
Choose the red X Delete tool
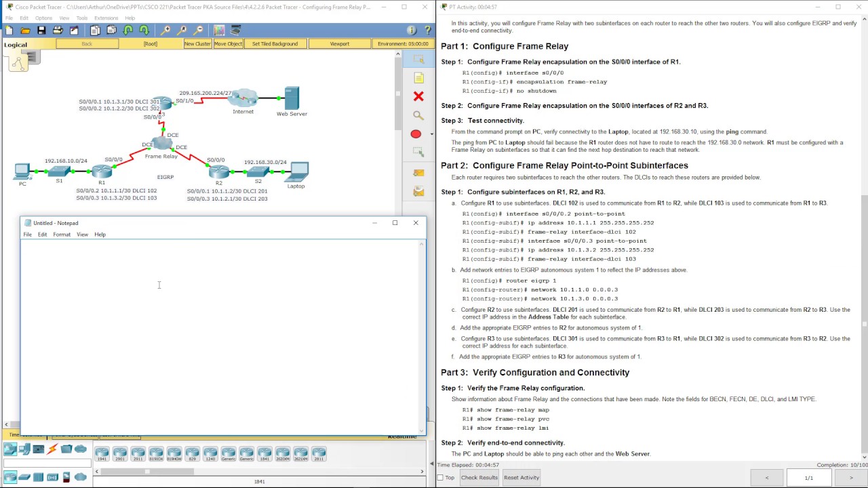(x=418, y=97)
